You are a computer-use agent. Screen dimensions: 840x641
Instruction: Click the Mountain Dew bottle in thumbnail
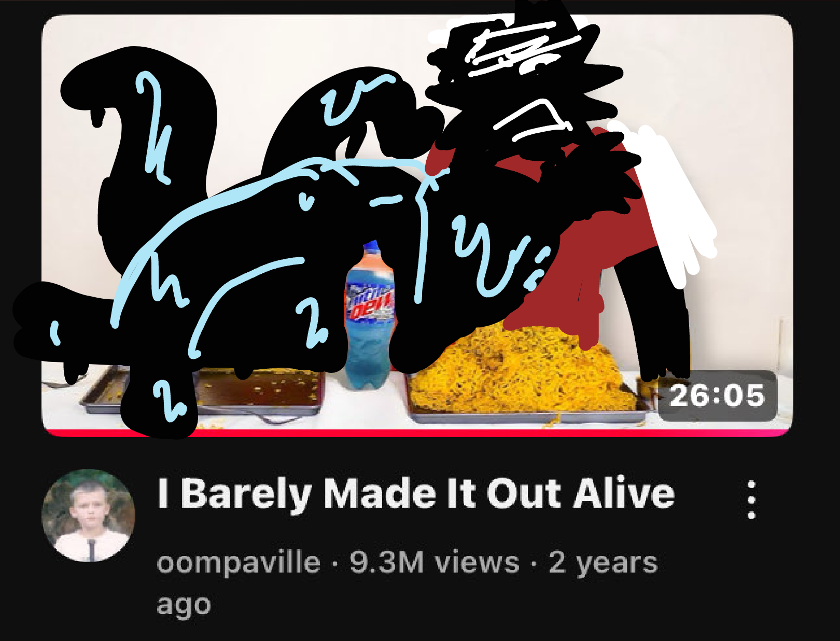tap(370, 315)
